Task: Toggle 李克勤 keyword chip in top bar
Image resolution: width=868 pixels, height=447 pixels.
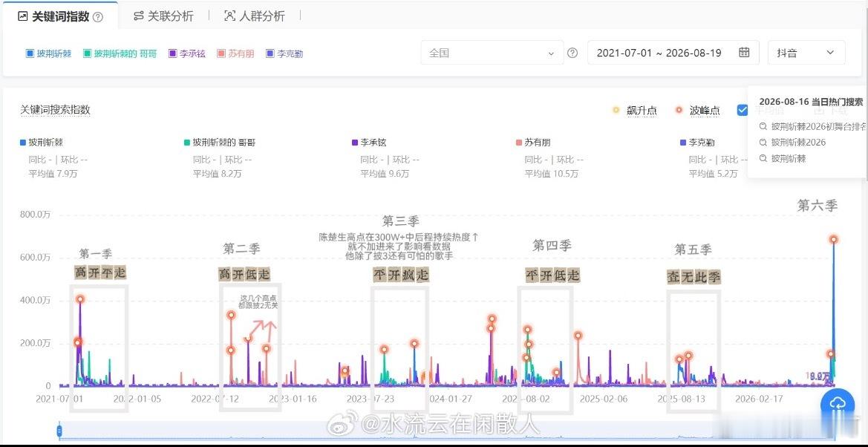Action: [x=284, y=53]
